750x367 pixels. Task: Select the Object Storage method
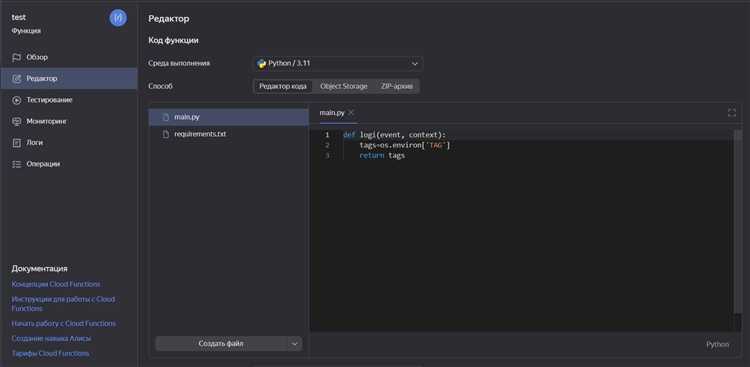click(x=344, y=87)
